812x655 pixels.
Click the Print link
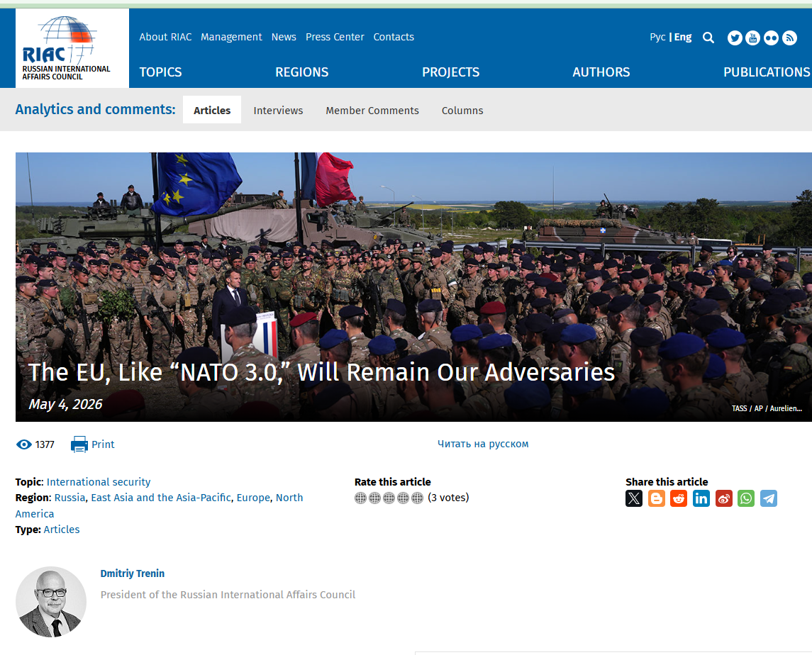103,444
